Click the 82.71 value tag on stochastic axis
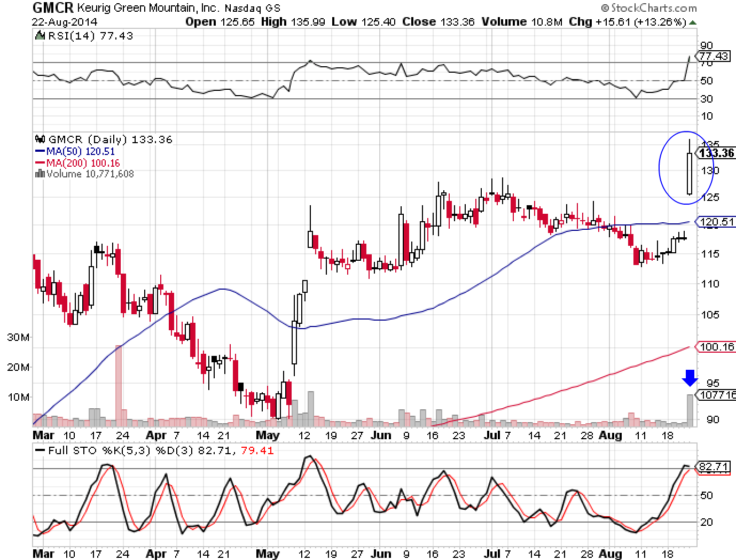The width and height of the screenshot is (736, 560). (x=713, y=467)
